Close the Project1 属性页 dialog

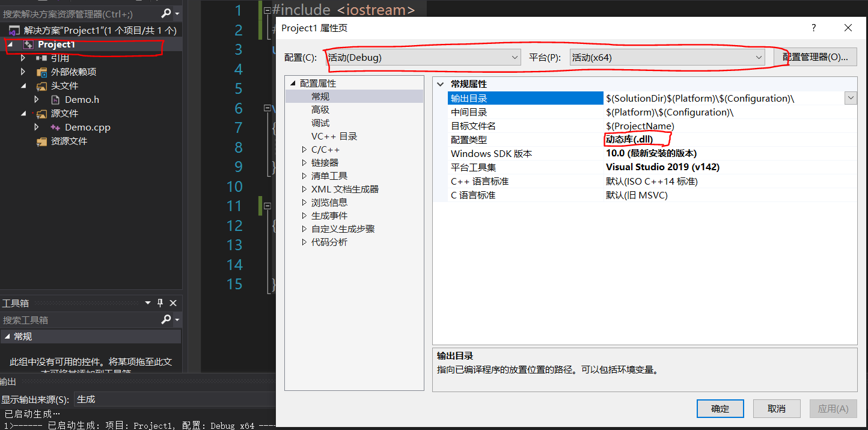coord(848,28)
